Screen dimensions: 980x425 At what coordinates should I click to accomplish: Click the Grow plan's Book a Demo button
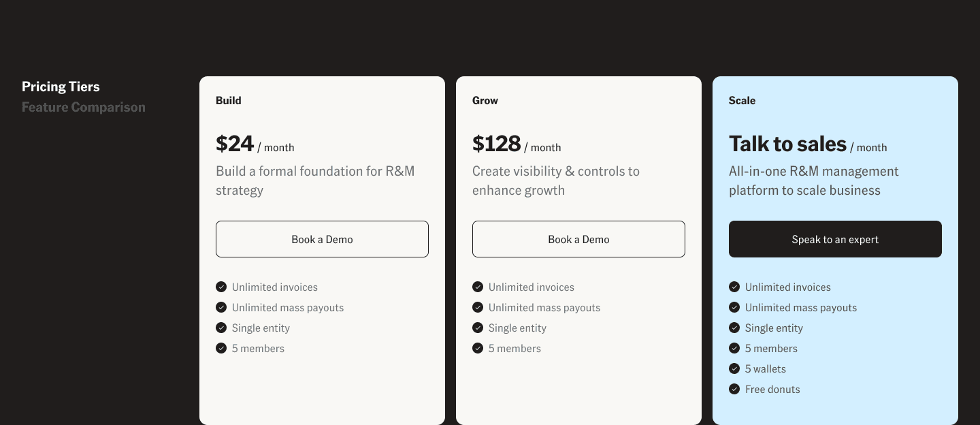[578, 239]
